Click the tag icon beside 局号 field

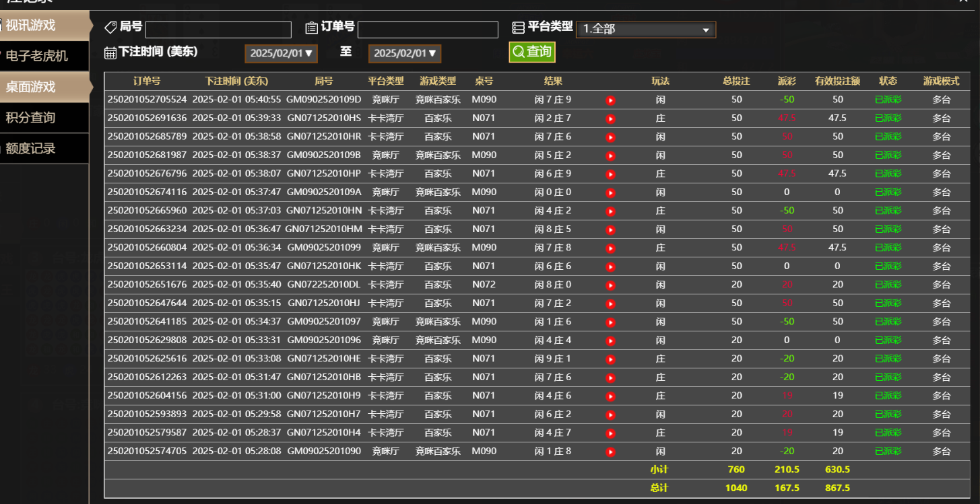click(110, 28)
